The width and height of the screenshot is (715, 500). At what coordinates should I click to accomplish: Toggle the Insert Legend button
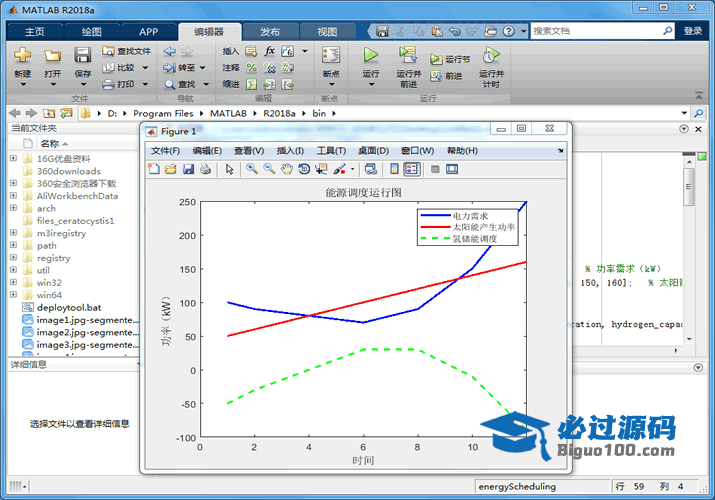(x=411, y=169)
